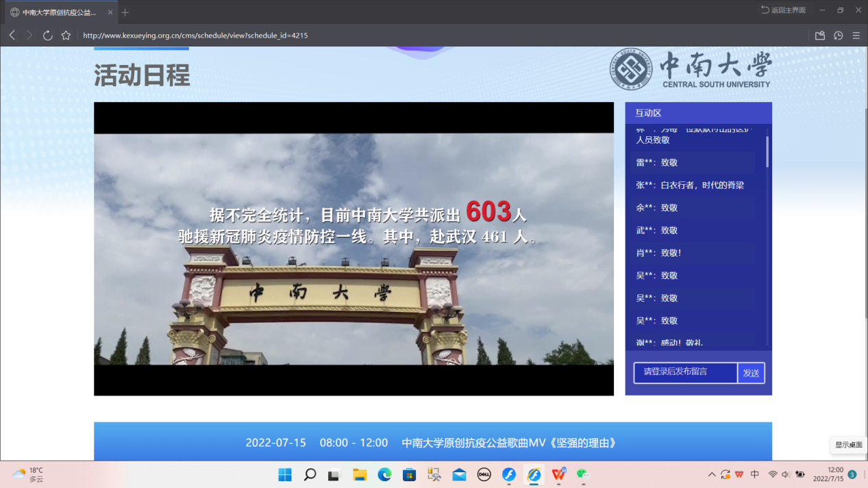The height and width of the screenshot is (488, 868).
Task: Click the battery tray icon
Action: [799, 474]
